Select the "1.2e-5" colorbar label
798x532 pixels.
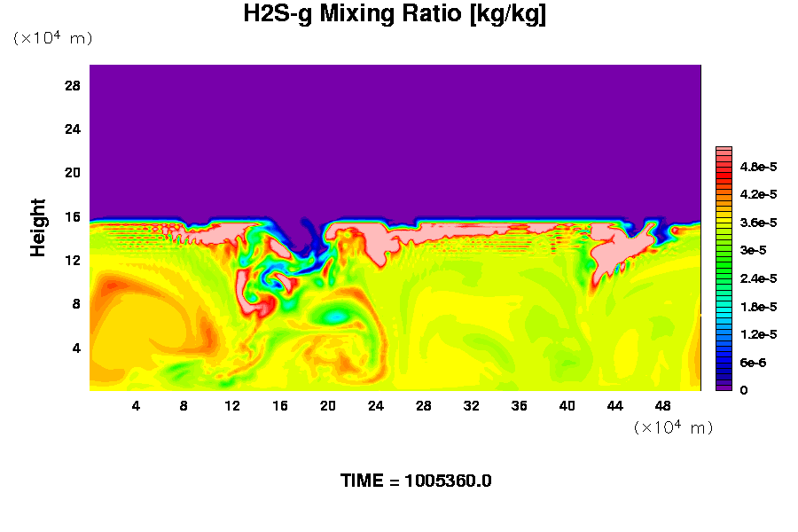tap(758, 334)
